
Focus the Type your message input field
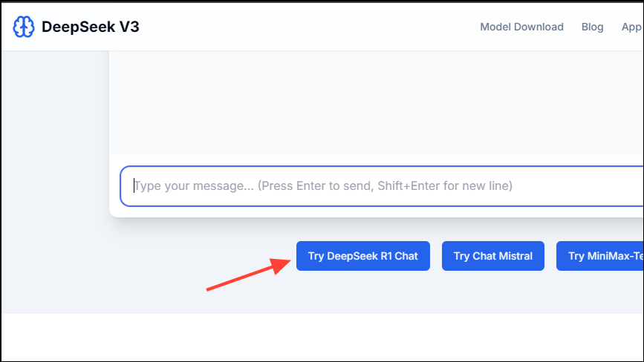tap(382, 186)
